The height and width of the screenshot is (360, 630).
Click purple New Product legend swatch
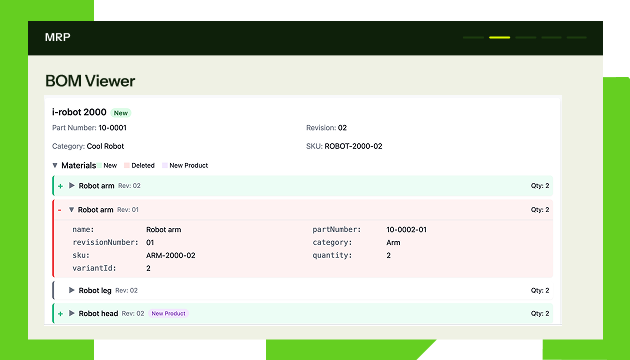(165, 165)
